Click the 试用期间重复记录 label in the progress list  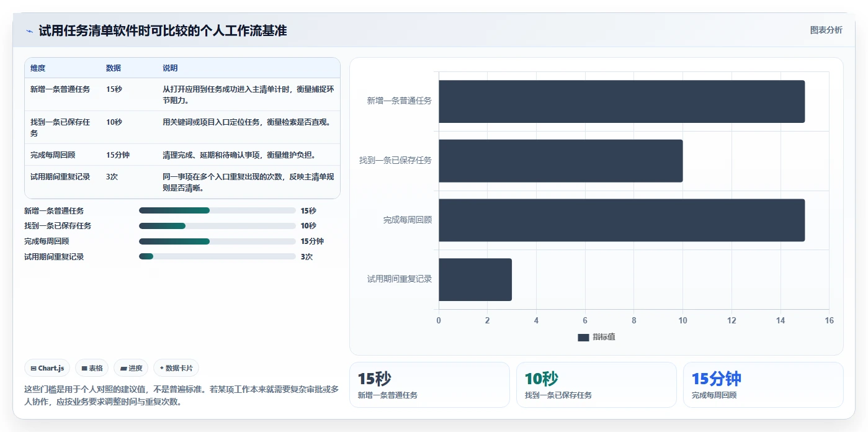(54, 257)
